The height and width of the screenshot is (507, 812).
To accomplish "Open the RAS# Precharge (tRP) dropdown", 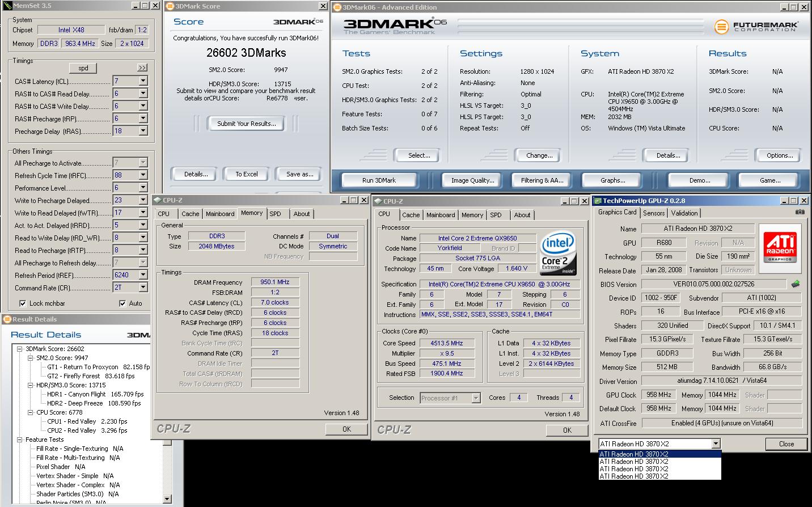I will click(x=143, y=119).
